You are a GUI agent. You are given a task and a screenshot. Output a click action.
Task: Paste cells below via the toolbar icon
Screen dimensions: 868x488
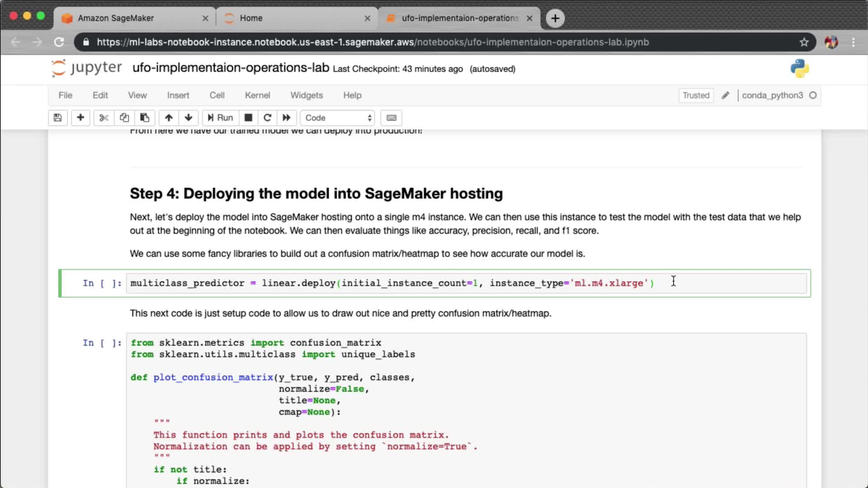[145, 118]
